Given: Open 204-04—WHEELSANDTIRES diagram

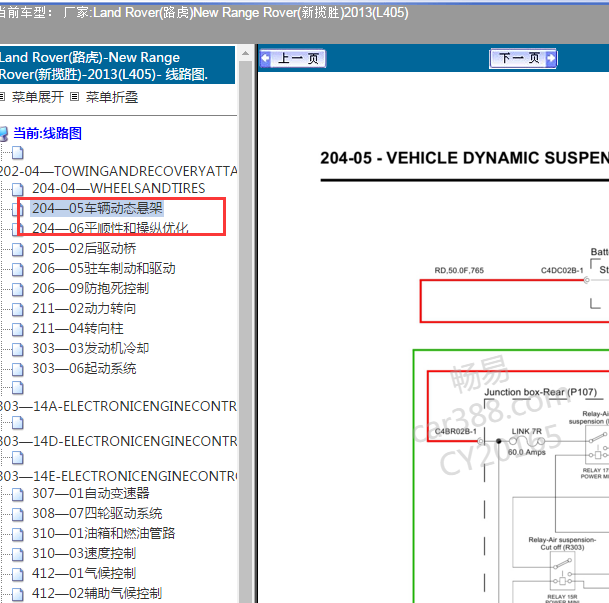Looking at the screenshot, I should click(x=118, y=188).
